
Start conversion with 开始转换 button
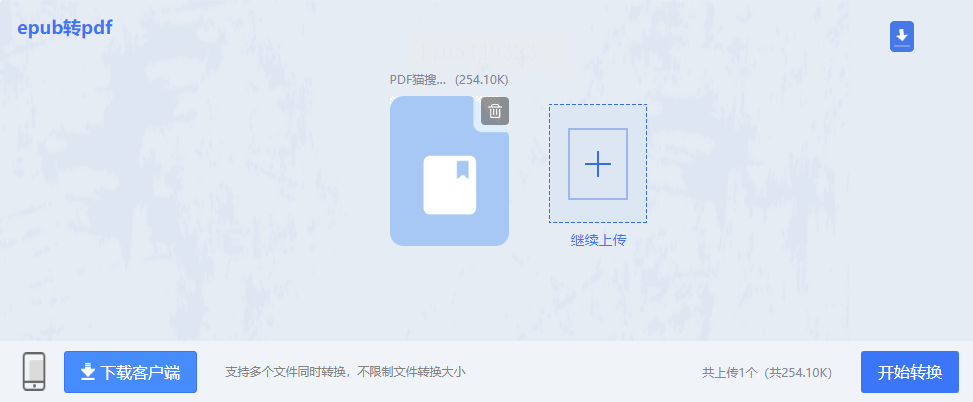click(910, 372)
